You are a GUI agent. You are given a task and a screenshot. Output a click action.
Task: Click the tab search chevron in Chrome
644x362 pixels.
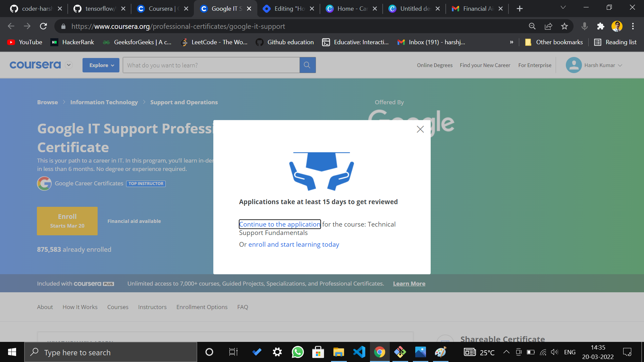pyautogui.click(x=563, y=7)
